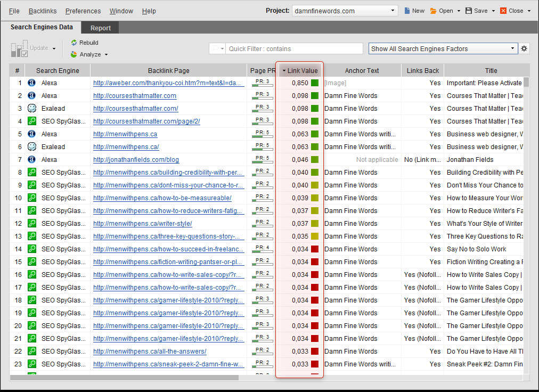Click Alexa icon in row 5
Viewport: 539px width, 392px height.
point(31,134)
